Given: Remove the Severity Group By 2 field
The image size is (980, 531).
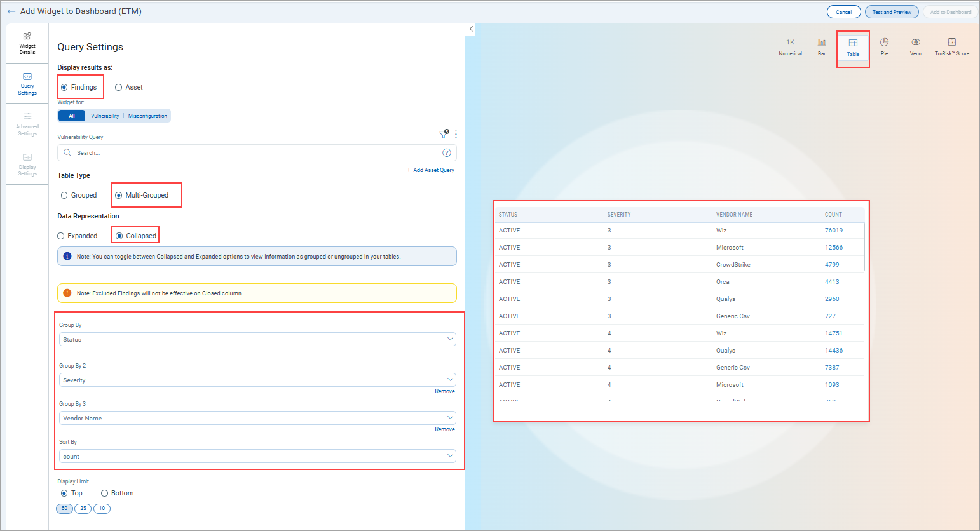Looking at the screenshot, I should point(444,391).
